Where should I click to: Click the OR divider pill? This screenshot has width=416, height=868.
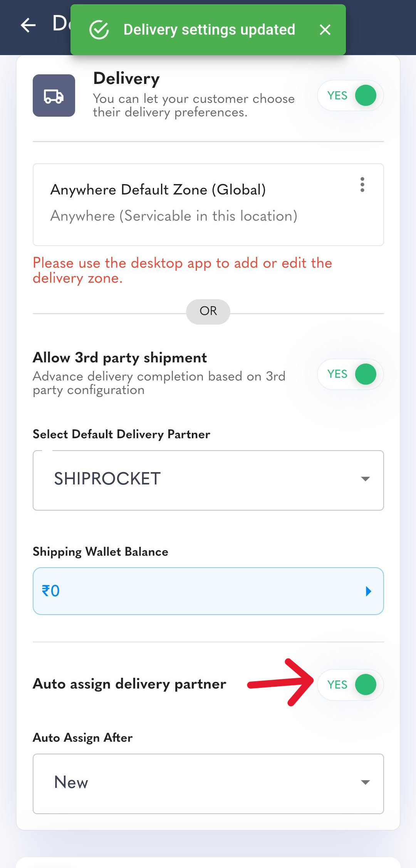point(208,312)
